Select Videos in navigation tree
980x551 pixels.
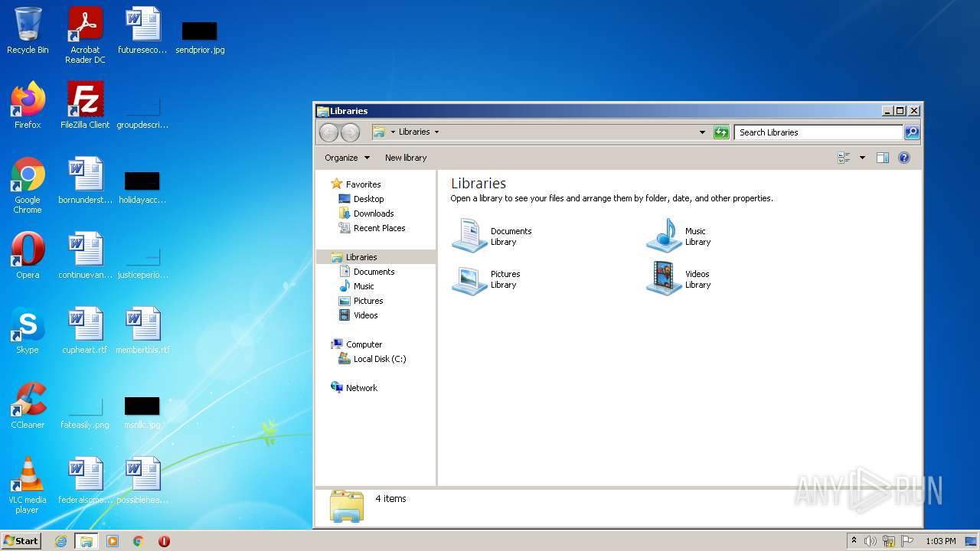pos(365,315)
